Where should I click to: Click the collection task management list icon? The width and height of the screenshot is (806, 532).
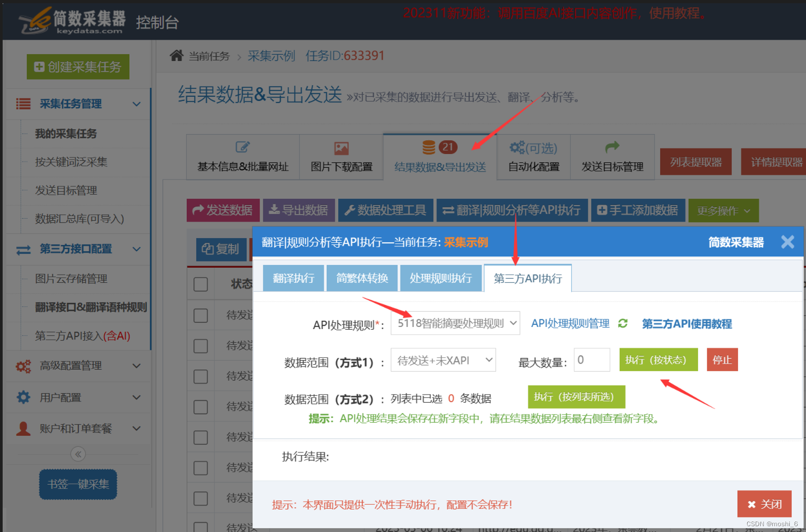pos(23,104)
